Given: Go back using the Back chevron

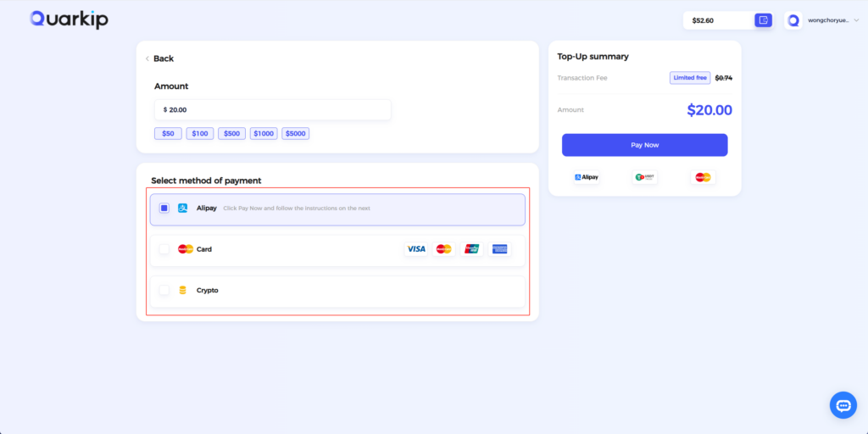Looking at the screenshot, I should coord(147,58).
